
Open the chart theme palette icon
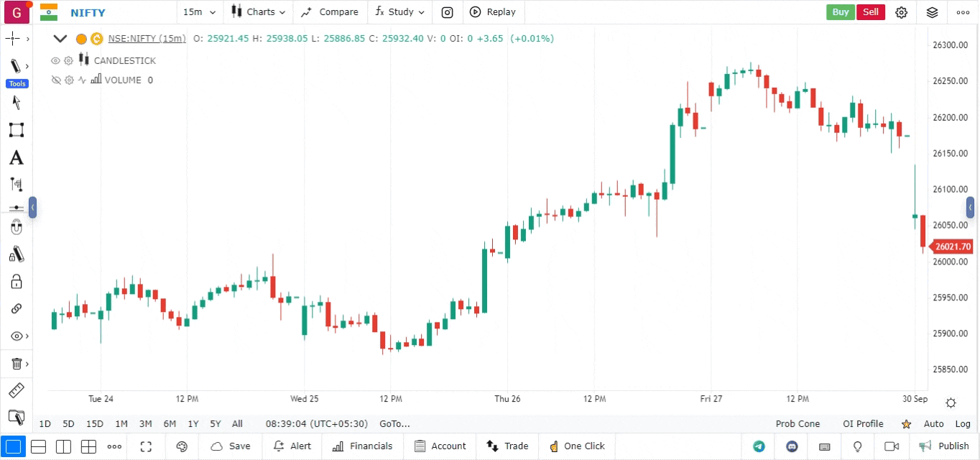point(181,446)
